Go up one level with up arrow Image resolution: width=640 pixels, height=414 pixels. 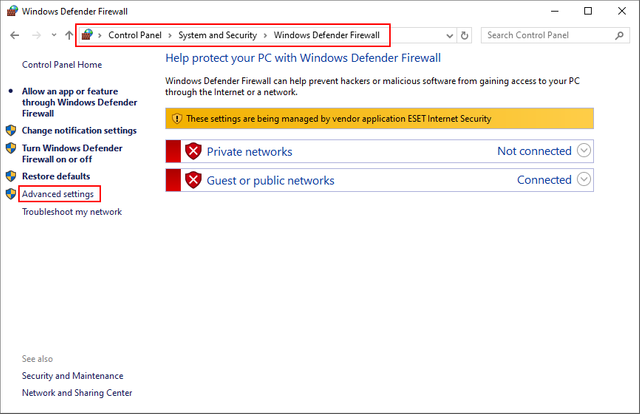point(69,36)
